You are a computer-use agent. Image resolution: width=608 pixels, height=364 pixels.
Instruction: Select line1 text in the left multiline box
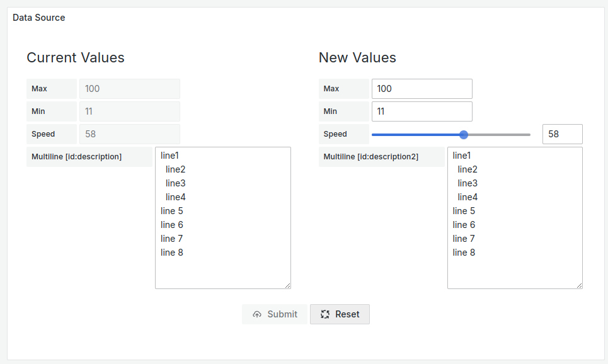(x=169, y=155)
